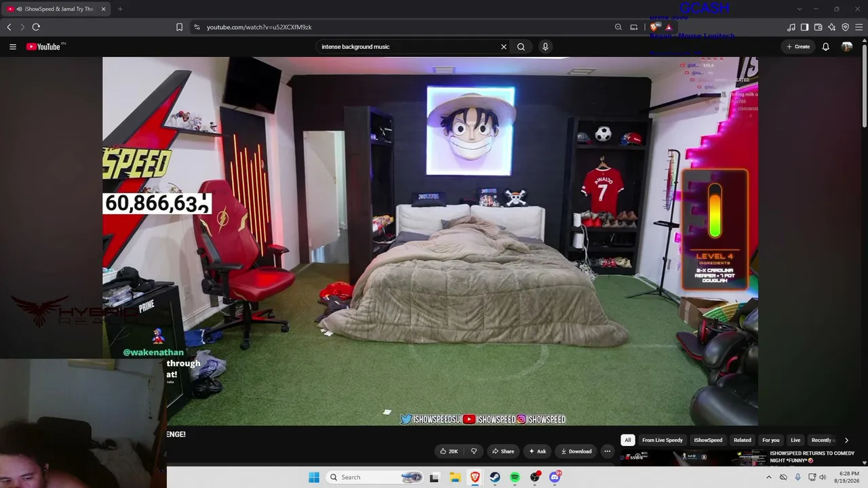868x488 pixels.
Task: Mute the tab via speaker icon
Action: [18, 9]
